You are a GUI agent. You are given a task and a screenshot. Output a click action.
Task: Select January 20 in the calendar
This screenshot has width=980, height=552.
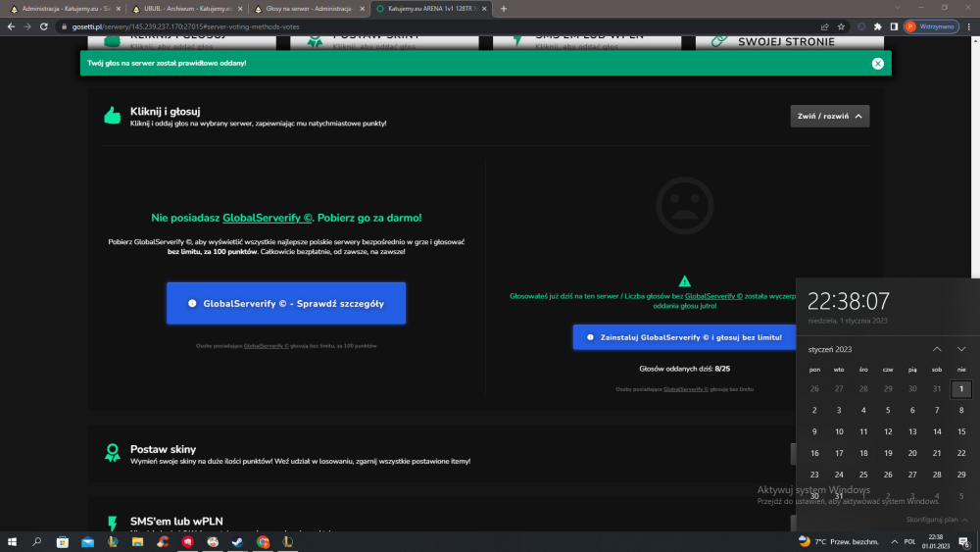[912, 453]
